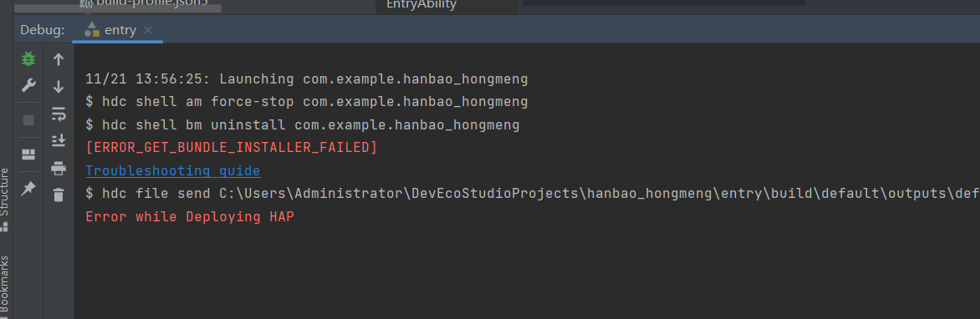The height and width of the screenshot is (319, 980).
Task: Click the gray stop square icon
Action: (28, 120)
